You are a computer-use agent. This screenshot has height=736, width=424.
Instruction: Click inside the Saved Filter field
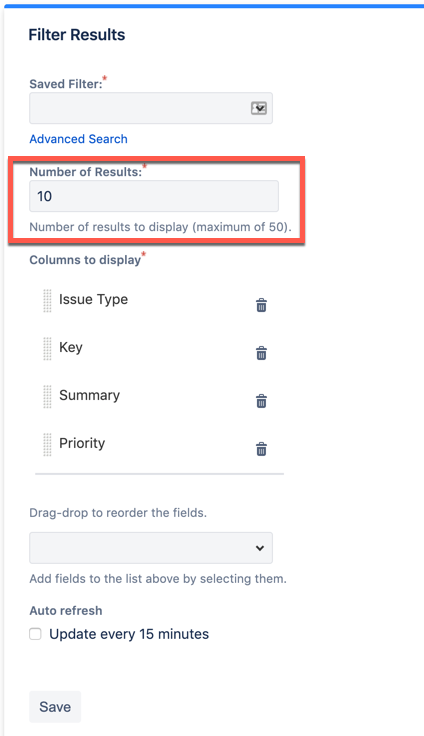[x=151, y=108]
